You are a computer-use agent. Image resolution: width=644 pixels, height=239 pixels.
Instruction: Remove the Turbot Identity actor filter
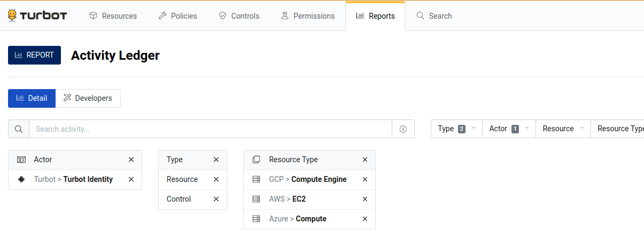[131, 179]
